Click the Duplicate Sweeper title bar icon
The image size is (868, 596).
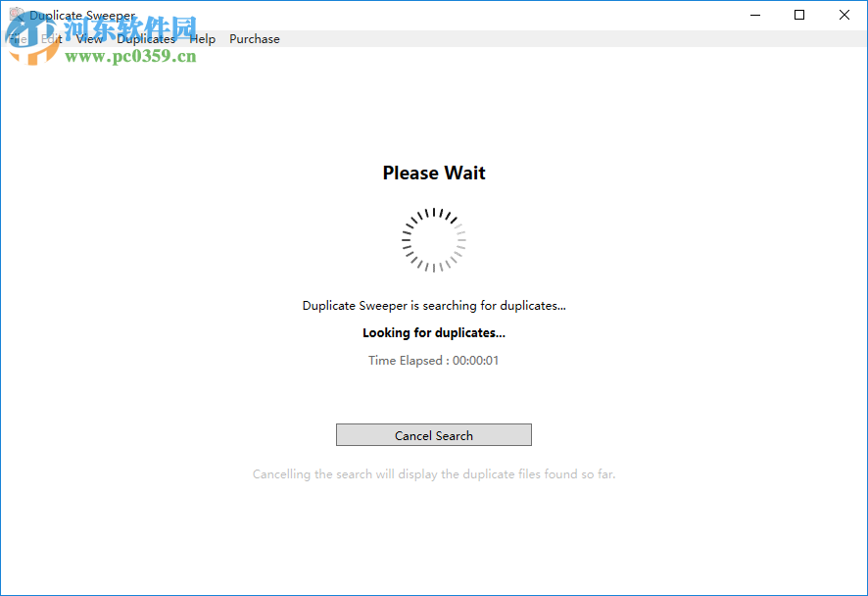coord(16,15)
